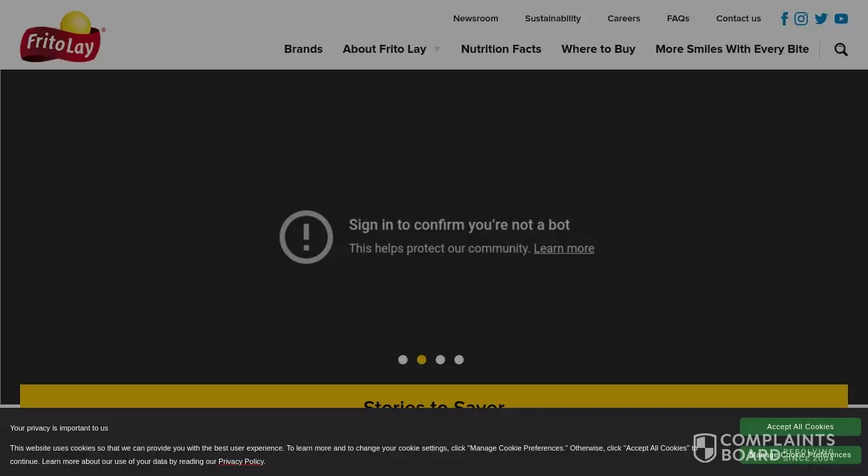Select the first carousel slide dot
Image resolution: width=868 pixels, height=476 pixels.
coord(403,360)
